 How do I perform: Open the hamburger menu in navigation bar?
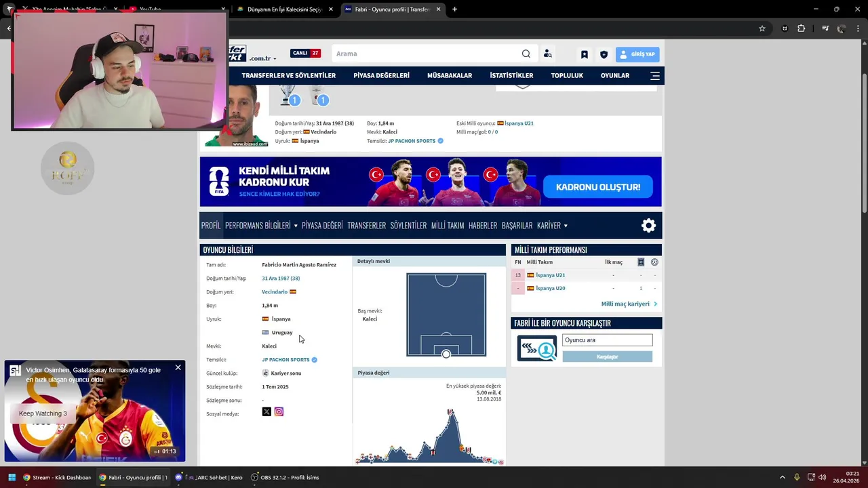(x=654, y=75)
